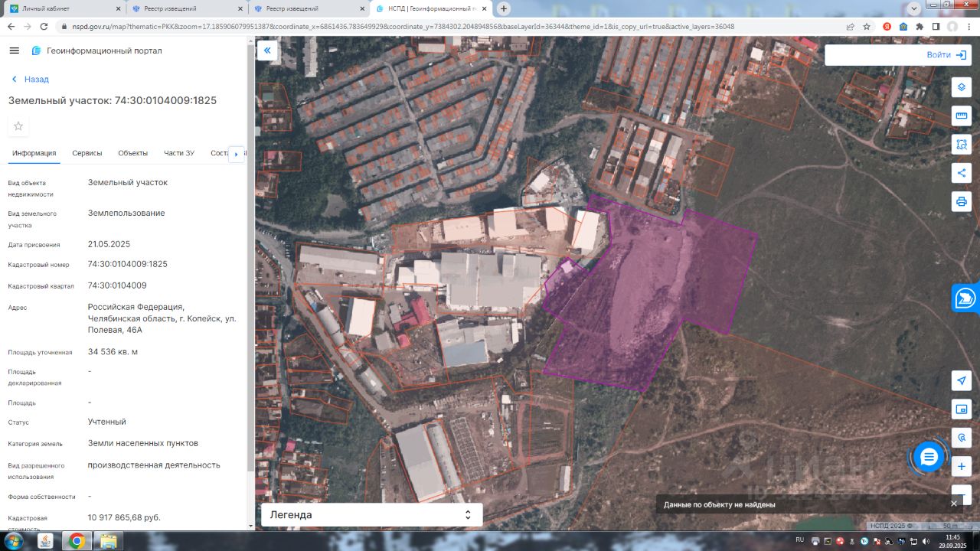Bookmark this page with the address bar star
This screenshot has width=980, height=551.
pos(867,26)
